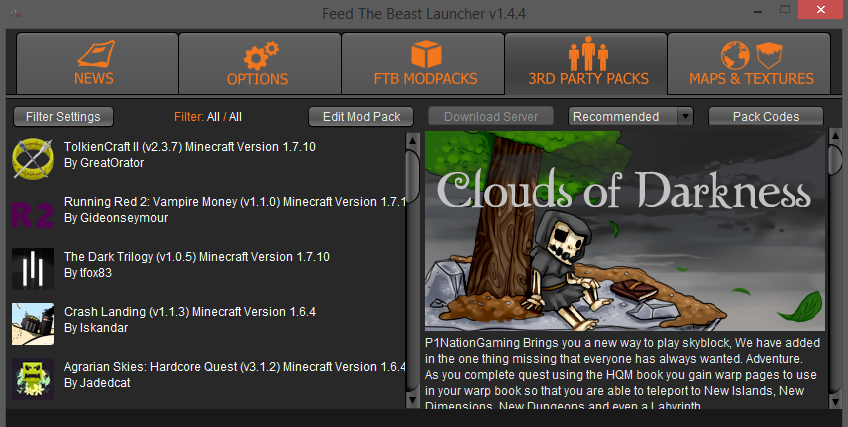The width and height of the screenshot is (848, 427).
Task: Click The Dark Trilogy pack icon
Action: [33, 269]
